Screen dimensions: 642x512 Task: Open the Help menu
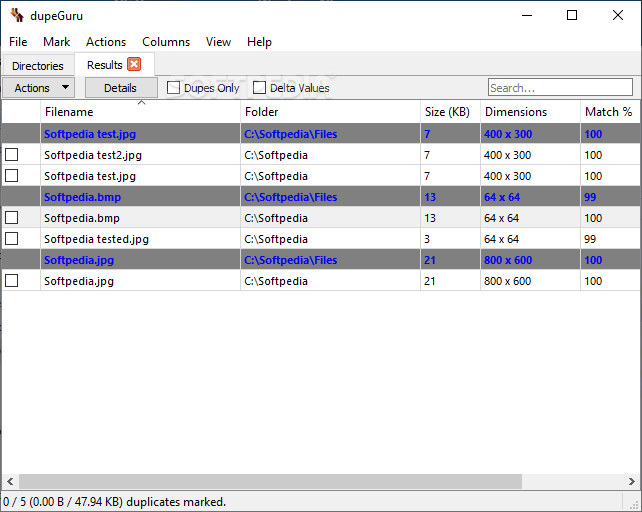(259, 42)
